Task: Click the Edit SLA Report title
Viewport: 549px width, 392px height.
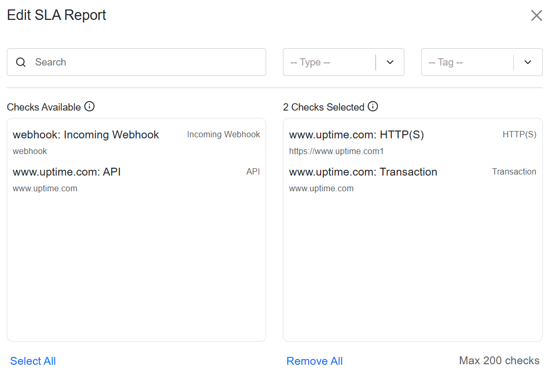Action: pos(56,15)
